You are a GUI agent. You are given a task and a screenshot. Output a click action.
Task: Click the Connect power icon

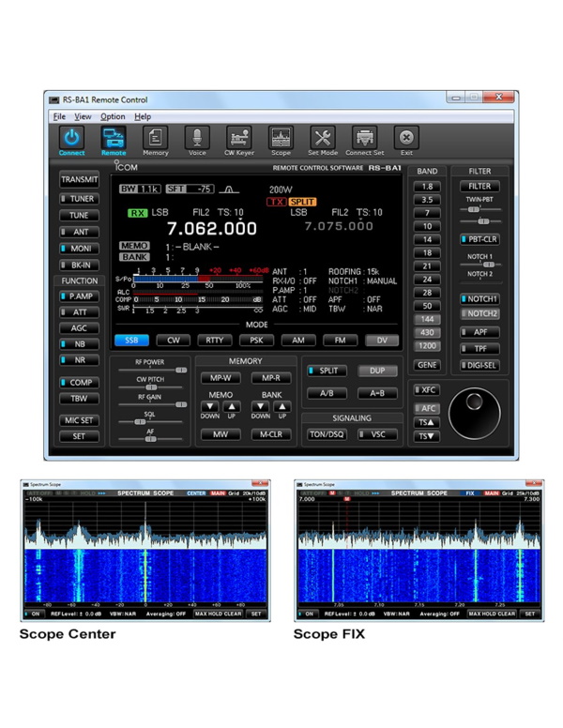pos(71,138)
